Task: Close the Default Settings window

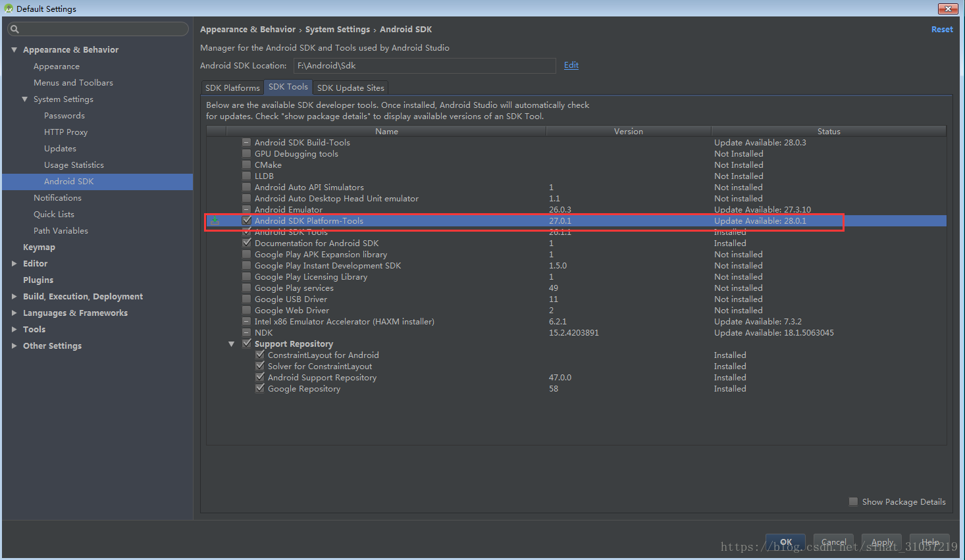Action: tap(948, 9)
